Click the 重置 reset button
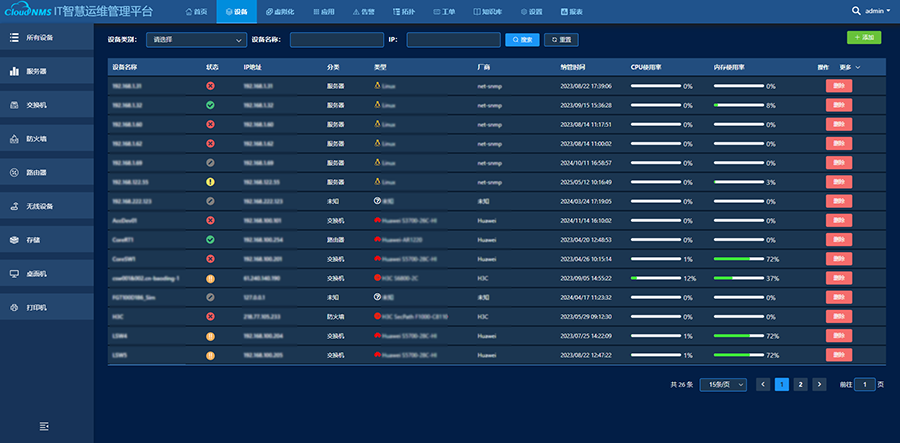 pos(561,40)
